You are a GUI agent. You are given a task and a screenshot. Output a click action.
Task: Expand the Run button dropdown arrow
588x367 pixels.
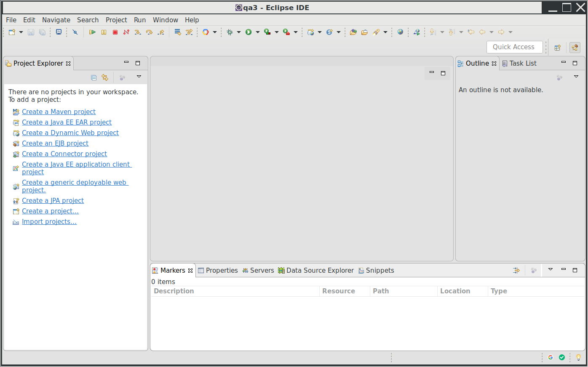click(258, 32)
